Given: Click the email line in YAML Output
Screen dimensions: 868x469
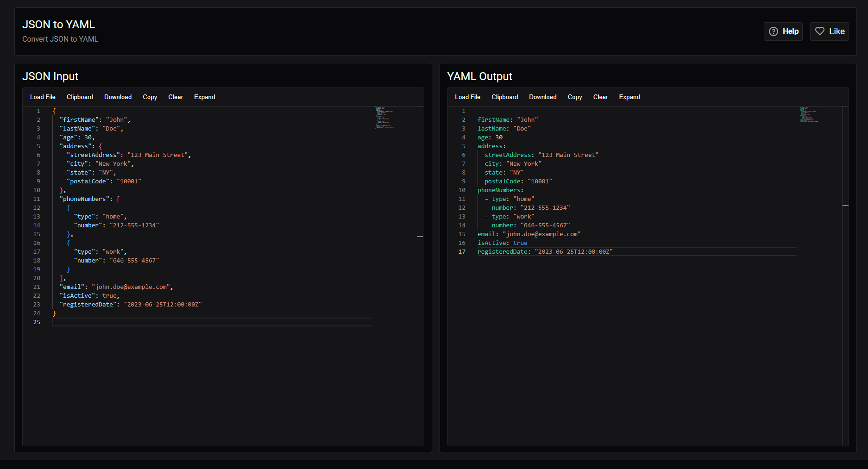Looking at the screenshot, I should click(x=529, y=234).
